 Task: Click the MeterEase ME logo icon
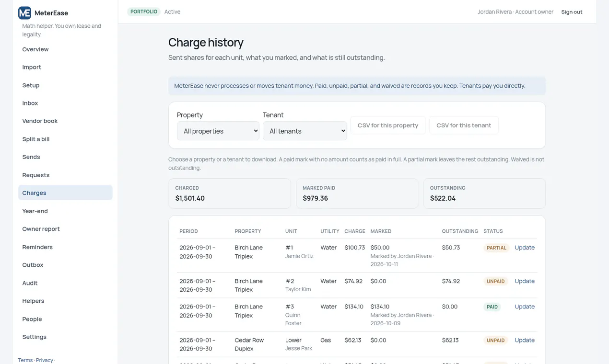pyautogui.click(x=24, y=13)
